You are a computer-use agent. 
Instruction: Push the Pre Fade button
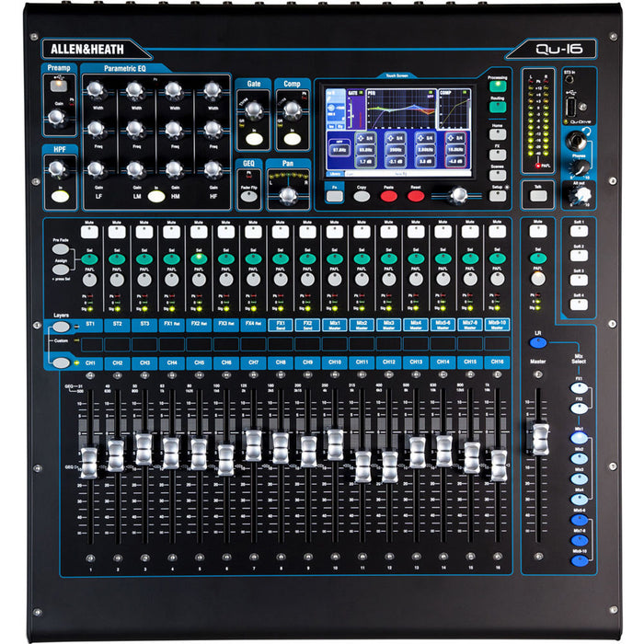[61, 249]
